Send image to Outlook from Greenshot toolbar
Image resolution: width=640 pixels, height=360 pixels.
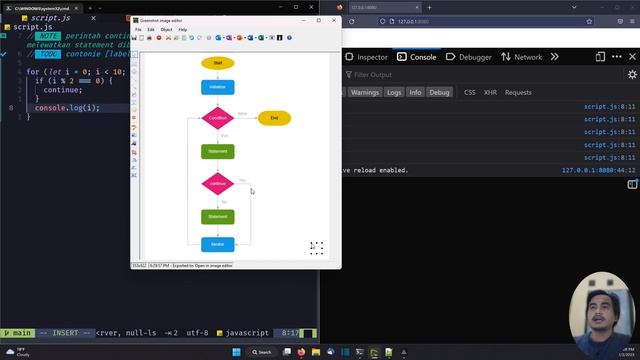218,38
